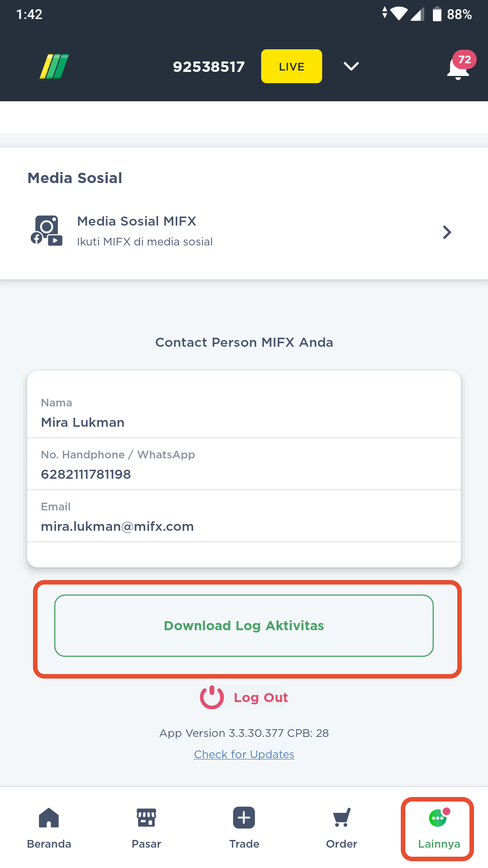This screenshot has height=868, width=488.
Task: Tap contact name Mira Lukman
Action: (x=83, y=422)
